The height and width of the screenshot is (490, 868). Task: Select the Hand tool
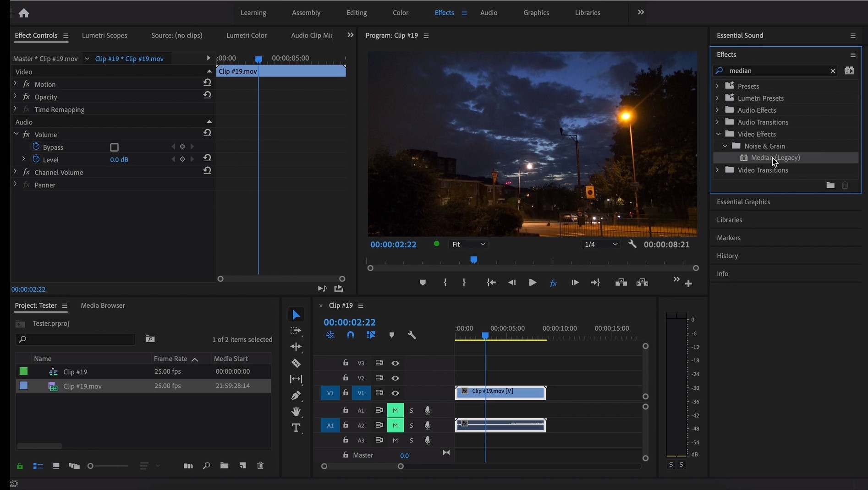[296, 411]
